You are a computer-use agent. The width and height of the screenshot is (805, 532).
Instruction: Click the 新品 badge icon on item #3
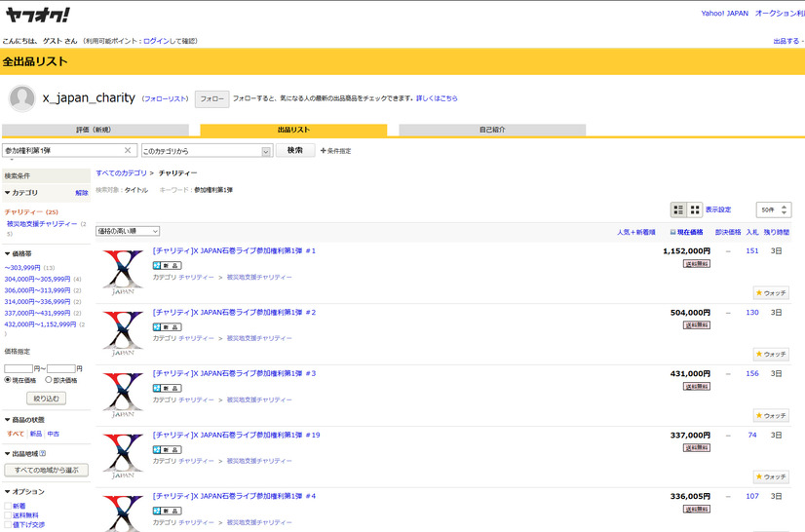click(168, 388)
